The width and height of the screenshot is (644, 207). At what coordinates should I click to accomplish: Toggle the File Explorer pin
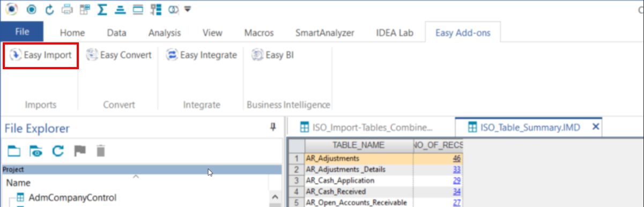[273, 127]
